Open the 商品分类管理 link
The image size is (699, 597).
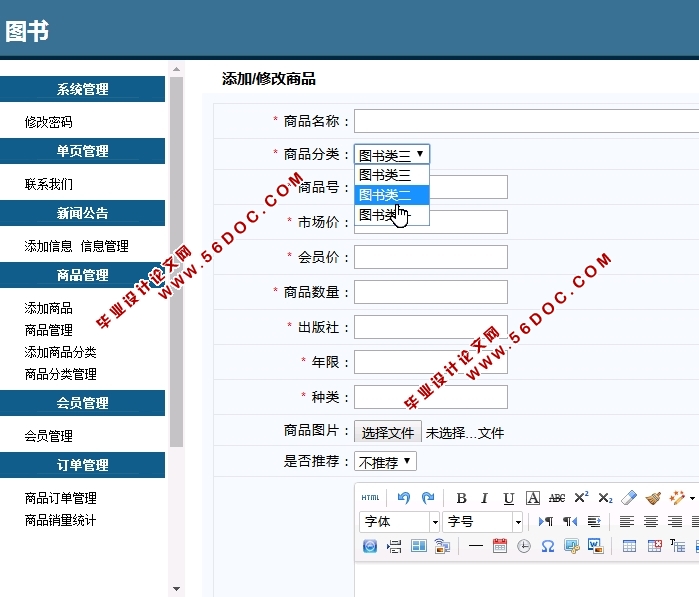click(61, 374)
